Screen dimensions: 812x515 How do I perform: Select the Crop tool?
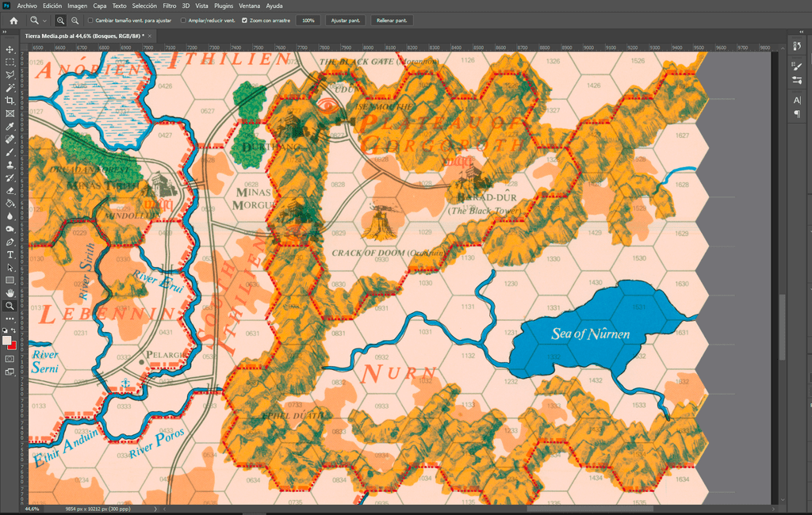pyautogui.click(x=10, y=101)
